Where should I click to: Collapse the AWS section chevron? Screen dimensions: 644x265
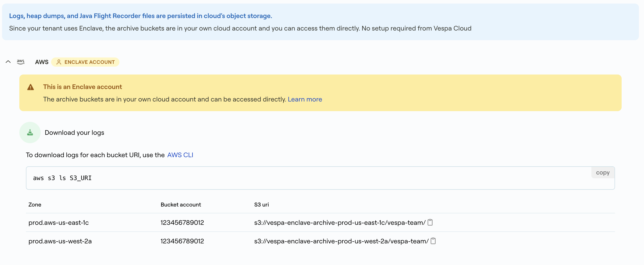[8, 62]
